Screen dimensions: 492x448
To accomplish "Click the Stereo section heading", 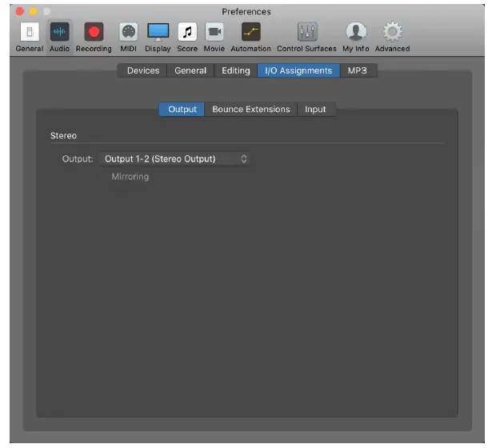I will (63, 136).
